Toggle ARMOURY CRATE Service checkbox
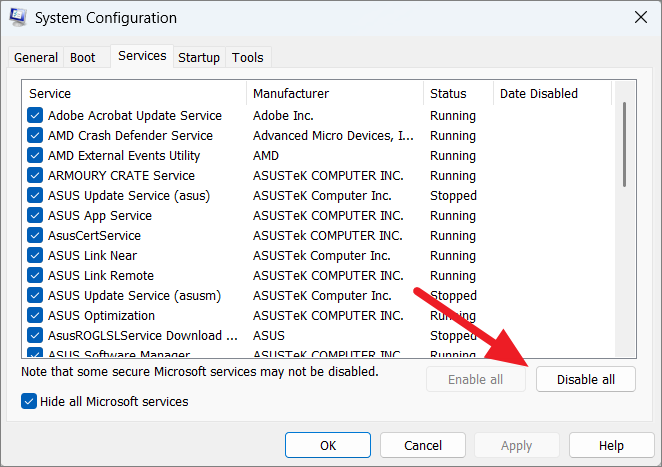Image resolution: width=662 pixels, height=467 pixels. (x=35, y=175)
